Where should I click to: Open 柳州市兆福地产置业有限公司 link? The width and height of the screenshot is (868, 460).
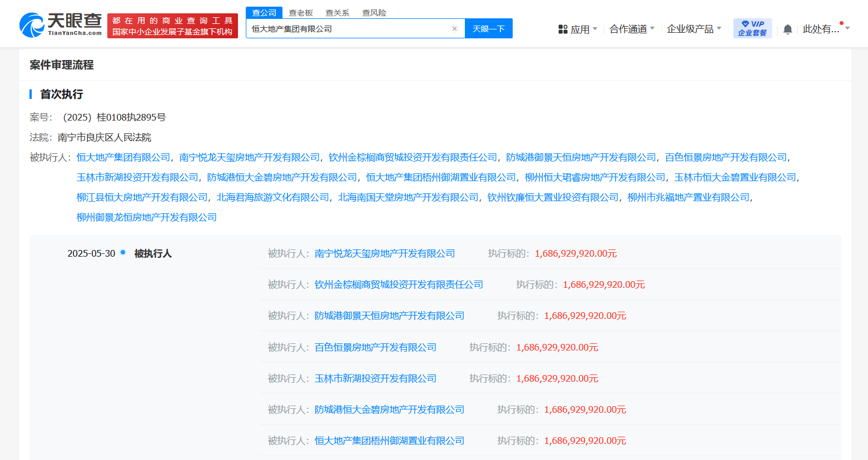tap(688, 197)
